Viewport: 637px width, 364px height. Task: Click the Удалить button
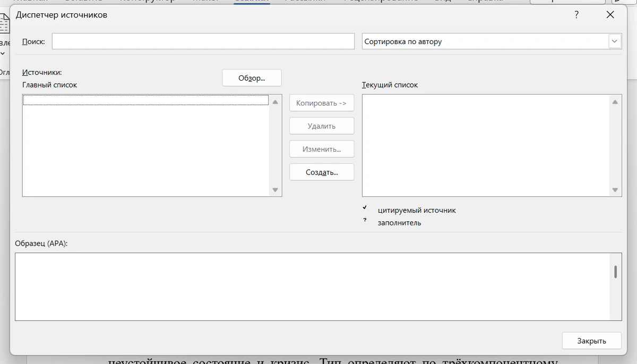click(322, 126)
